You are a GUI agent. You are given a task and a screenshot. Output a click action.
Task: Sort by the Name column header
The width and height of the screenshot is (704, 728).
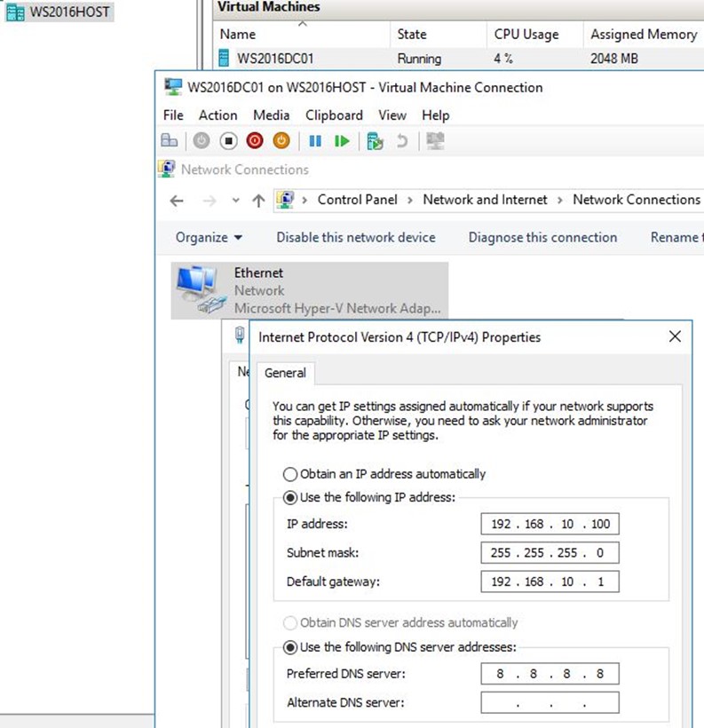[301, 35]
